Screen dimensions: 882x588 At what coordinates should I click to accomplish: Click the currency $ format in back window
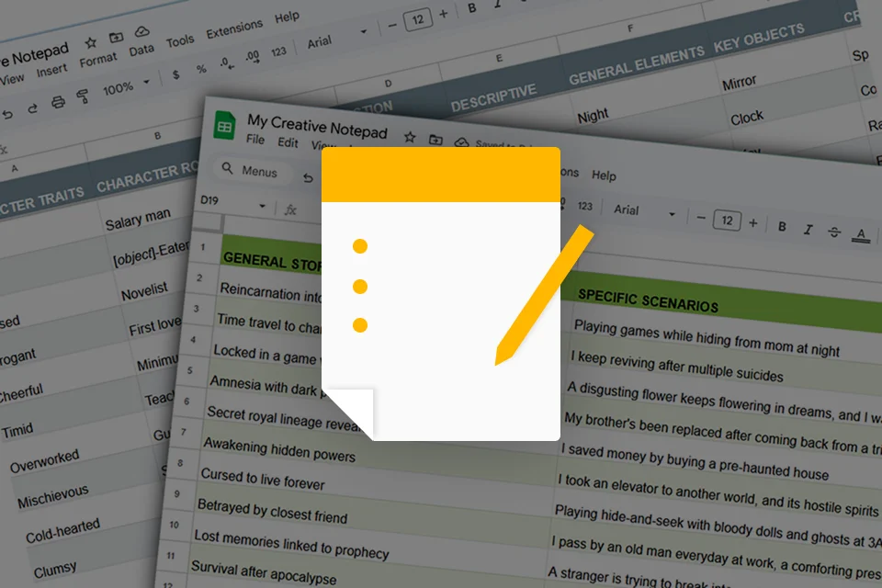point(176,74)
